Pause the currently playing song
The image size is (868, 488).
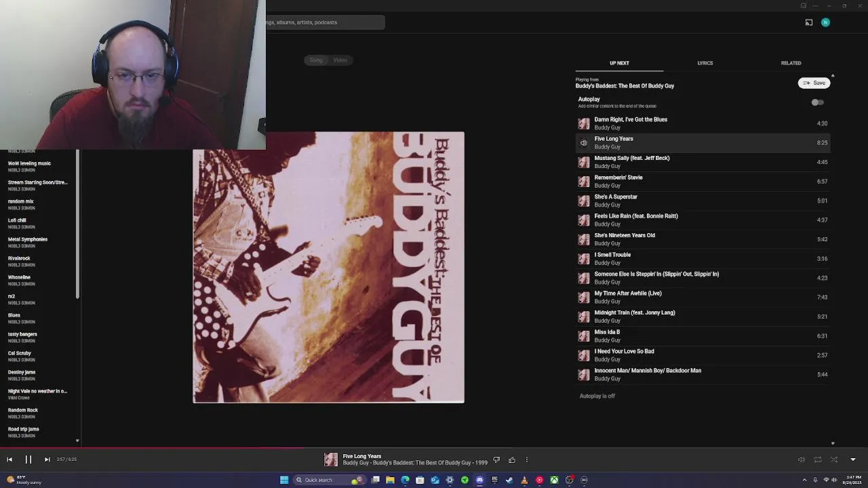point(28,460)
